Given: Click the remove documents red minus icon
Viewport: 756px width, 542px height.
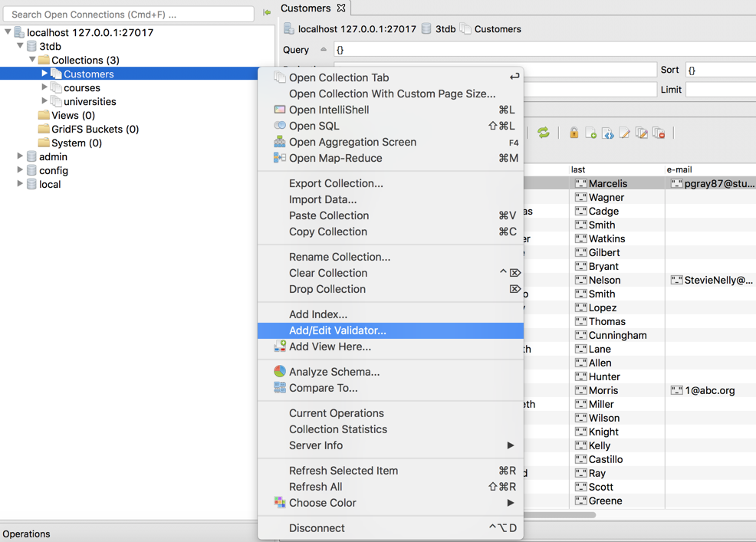Looking at the screenshot, I should [x=659, y=133].
